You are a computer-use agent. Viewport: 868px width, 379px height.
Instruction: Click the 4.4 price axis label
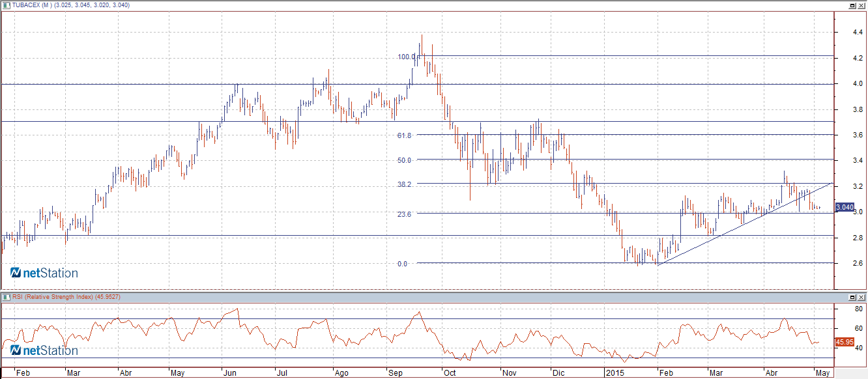pos(858,33)
